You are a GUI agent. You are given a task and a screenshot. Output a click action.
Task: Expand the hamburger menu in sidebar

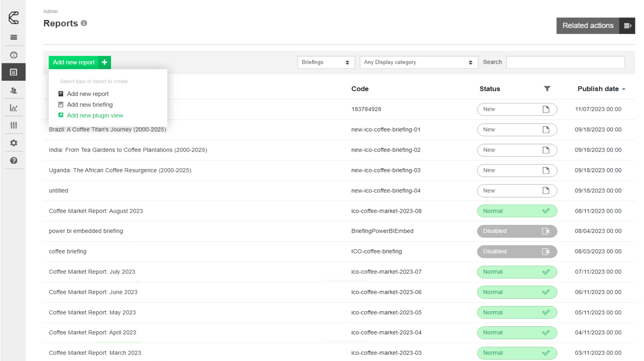[14, 37]
